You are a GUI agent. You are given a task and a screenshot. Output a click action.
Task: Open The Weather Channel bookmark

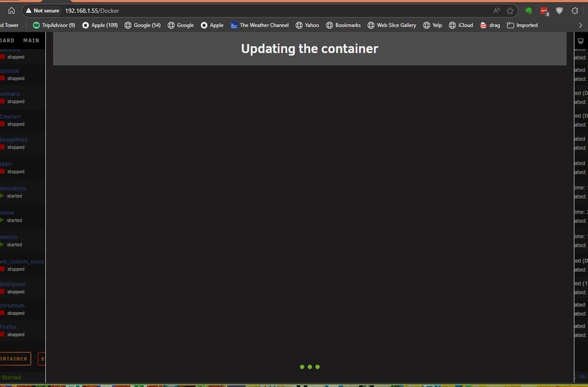click(260, 25)
